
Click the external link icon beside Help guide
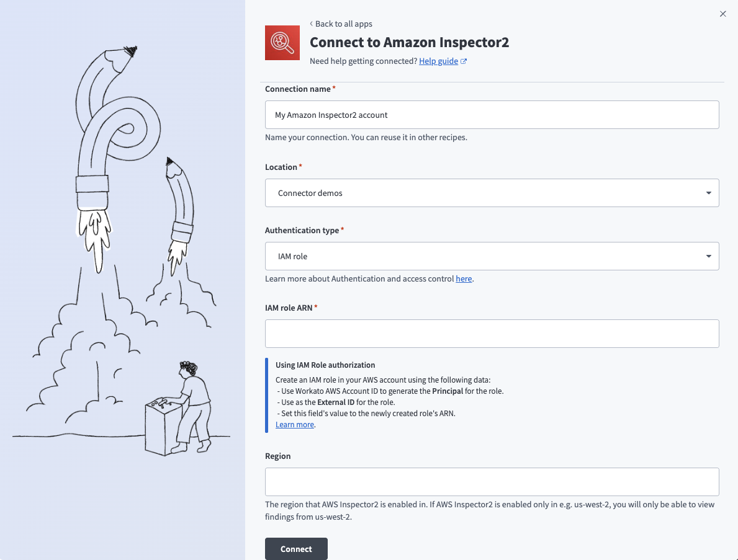click(462, 61)
